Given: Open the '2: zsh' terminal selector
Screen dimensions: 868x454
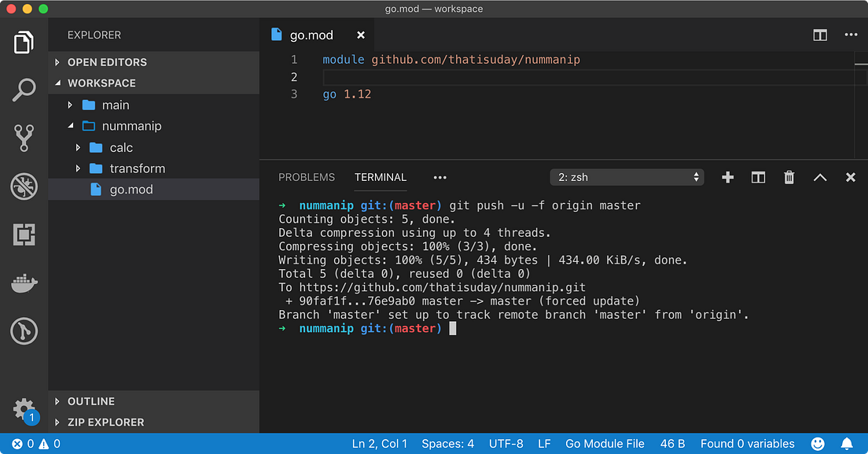Looking at the screenshot, I should coord(627,177).
